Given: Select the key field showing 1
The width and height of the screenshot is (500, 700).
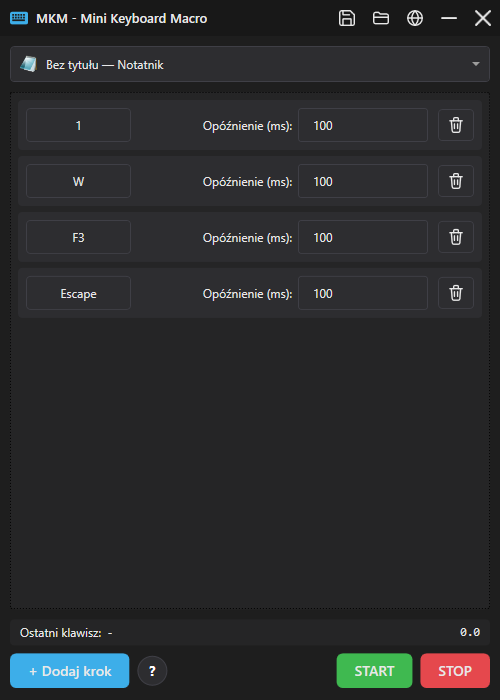Looking at the screenshot, I should [79, 125].
